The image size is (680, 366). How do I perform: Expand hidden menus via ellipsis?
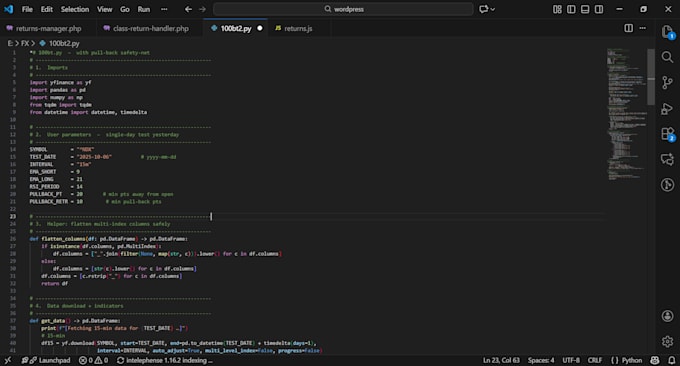tap(164, 9)
